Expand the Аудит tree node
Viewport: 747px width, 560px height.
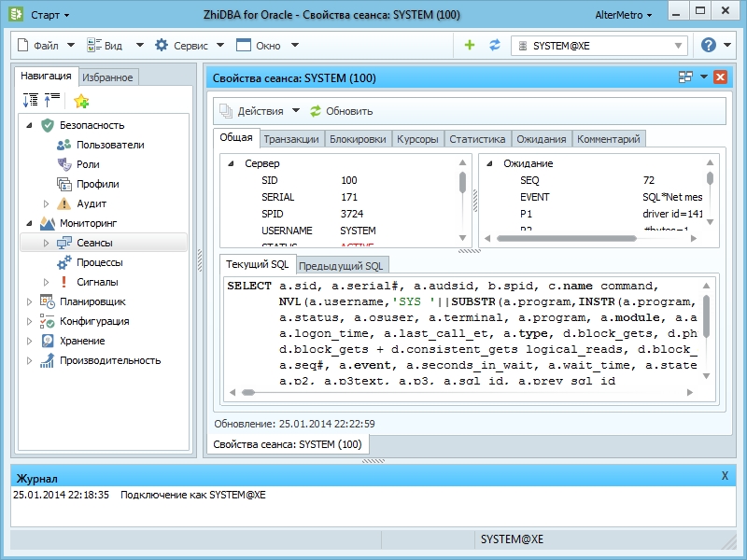point(46,203)
